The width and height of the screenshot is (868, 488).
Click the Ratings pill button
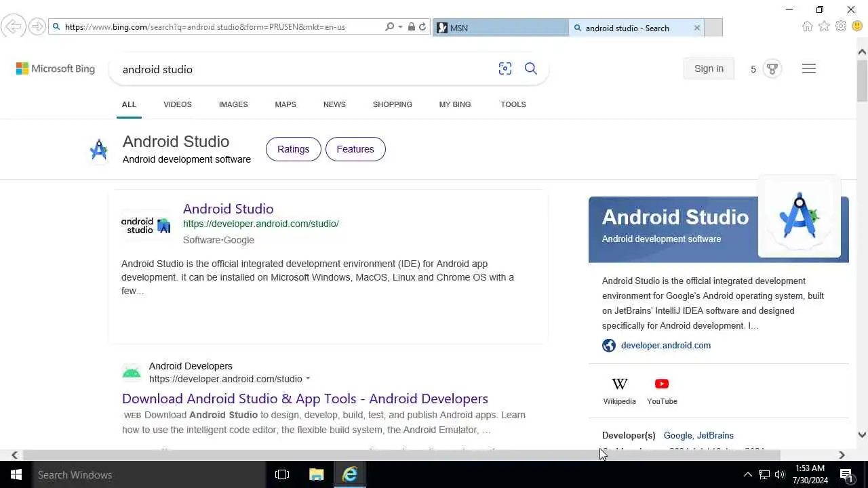293,149
